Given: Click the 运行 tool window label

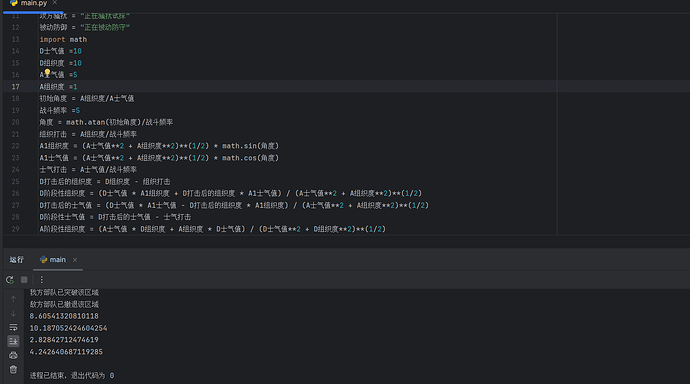Looking at the screenshot, I should [x=17, y=260].
